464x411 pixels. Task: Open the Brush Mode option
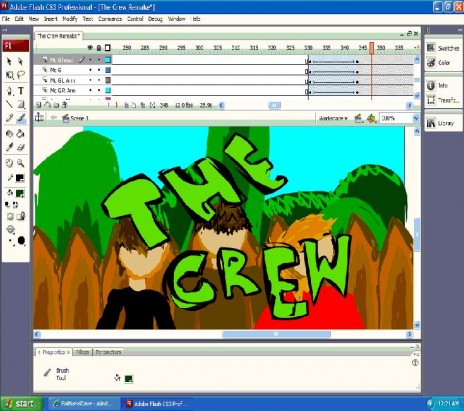click(11, 229)
